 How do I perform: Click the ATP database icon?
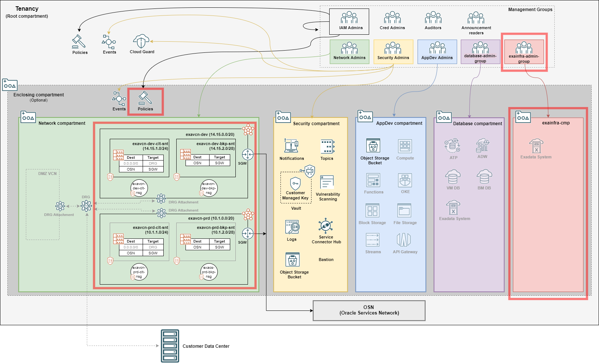tap(453, 146)
